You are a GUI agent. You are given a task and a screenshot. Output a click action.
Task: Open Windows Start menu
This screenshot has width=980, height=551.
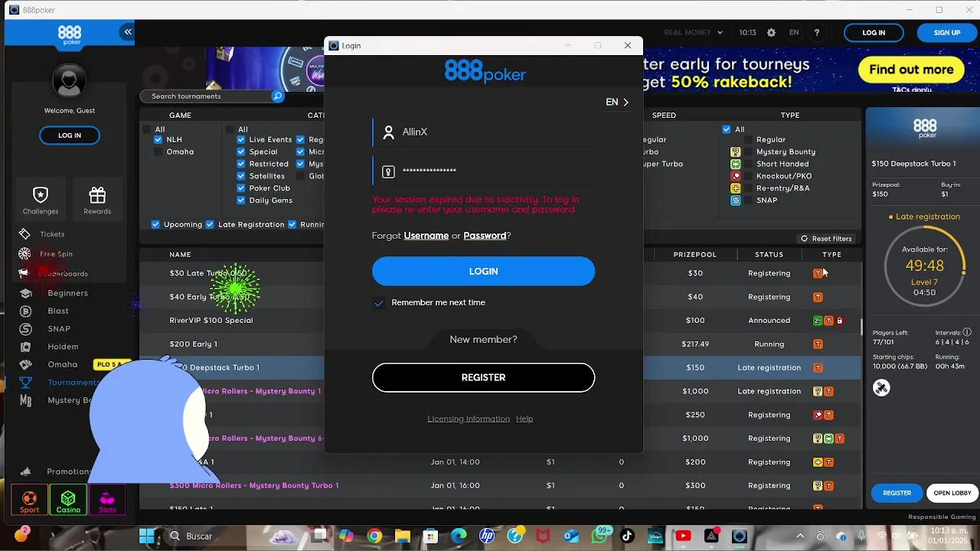pyautogui.click(x=146, y=536)
